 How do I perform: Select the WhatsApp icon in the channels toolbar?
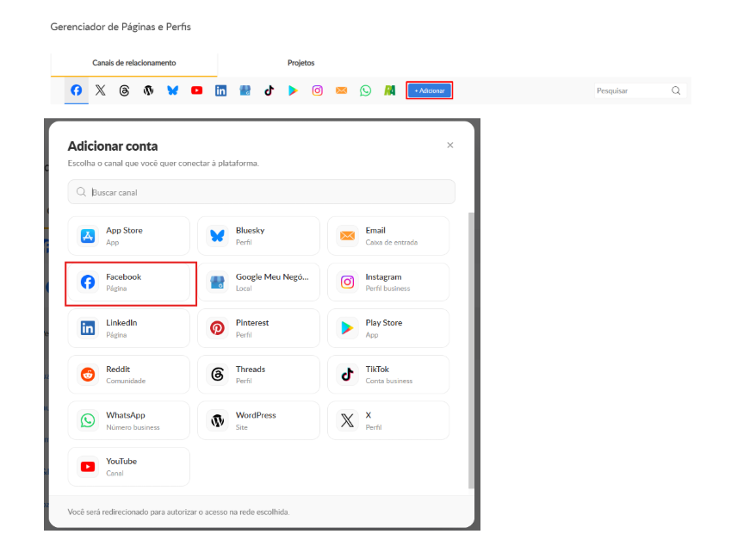click(365, 90)
